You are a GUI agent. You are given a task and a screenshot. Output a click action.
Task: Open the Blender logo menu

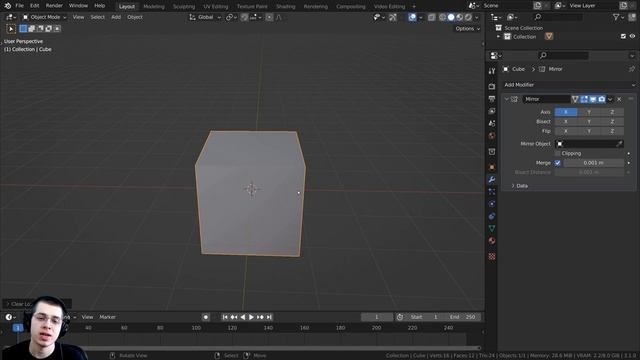point(7,6)
